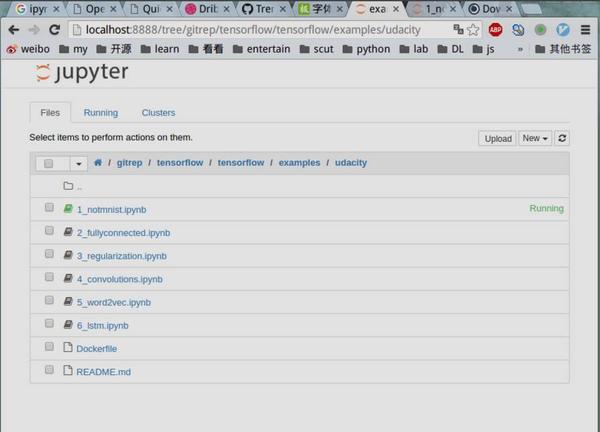Open the scut bookmarks folder
The height and width of the screenshot is (432, 600).
point(316,49)
